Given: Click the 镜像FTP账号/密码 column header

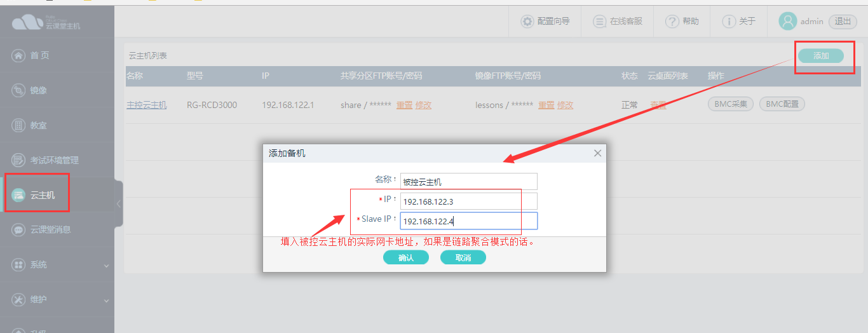Looking at the screenshot, I should click(508, 76).
